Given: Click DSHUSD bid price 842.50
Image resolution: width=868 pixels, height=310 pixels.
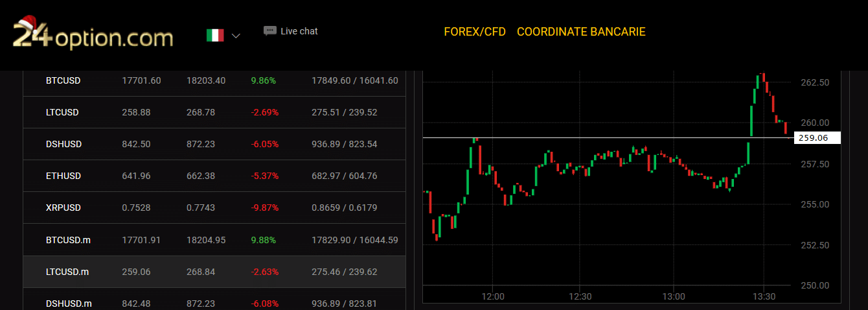Looking at the screenshot, I should coord(136,144).
